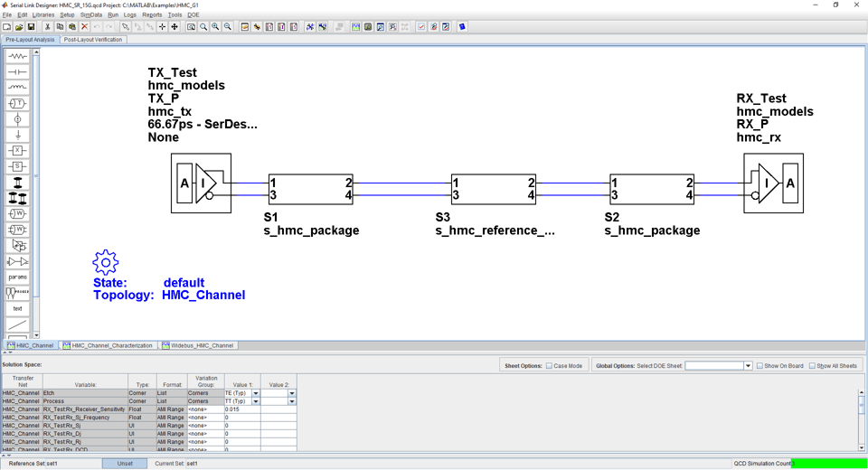Select the text annotation tool

point(17,308)
